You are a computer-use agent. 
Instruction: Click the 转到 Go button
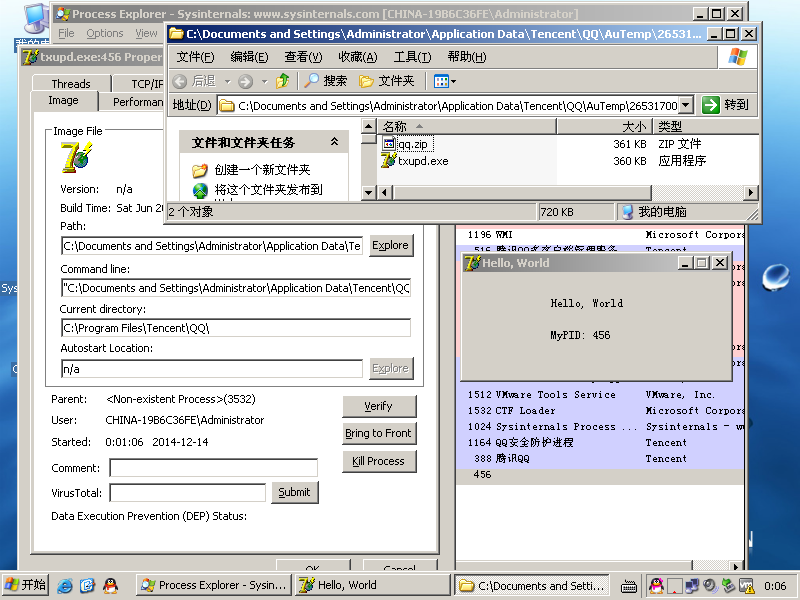pyautogui.click(x=726, y=105)
